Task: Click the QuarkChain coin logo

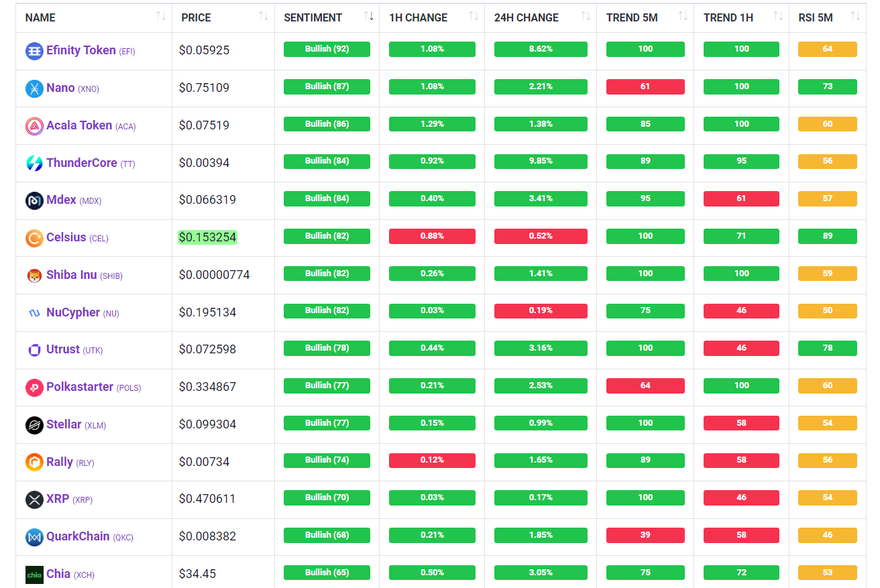Action: coord(34,537)
